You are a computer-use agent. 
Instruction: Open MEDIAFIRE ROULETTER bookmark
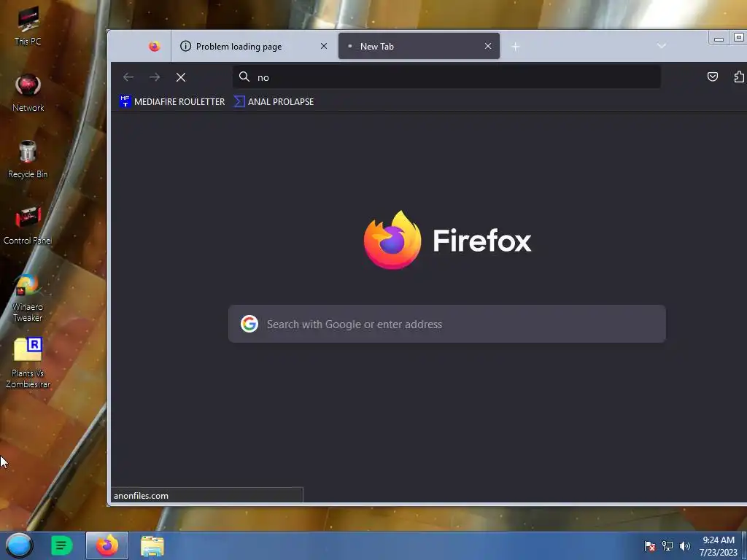tap(172, 101)
